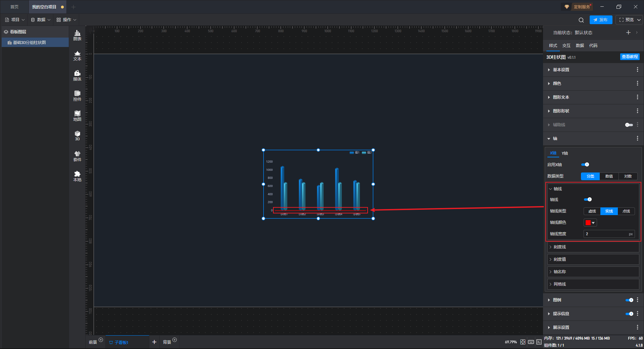Viewport: 644px width, 349px height.
Task: Toggle the 辅助线 switch
Action: point(629,125)
